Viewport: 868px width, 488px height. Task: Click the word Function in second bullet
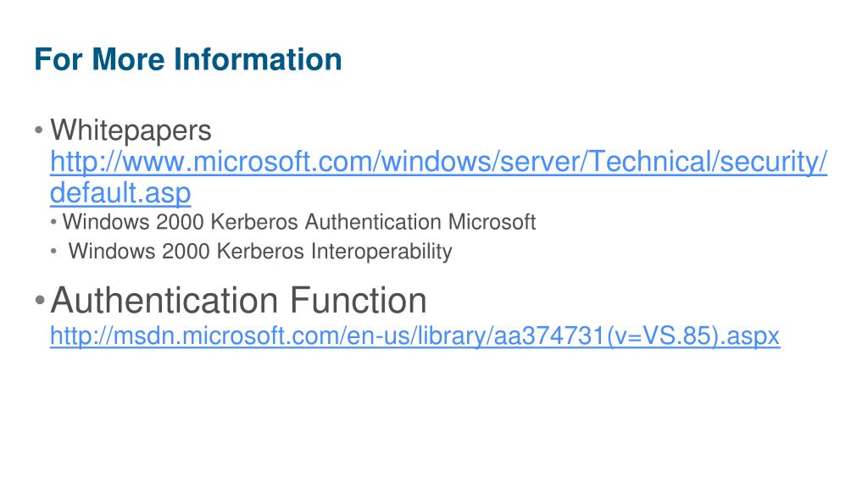click(x=359, y=301)
